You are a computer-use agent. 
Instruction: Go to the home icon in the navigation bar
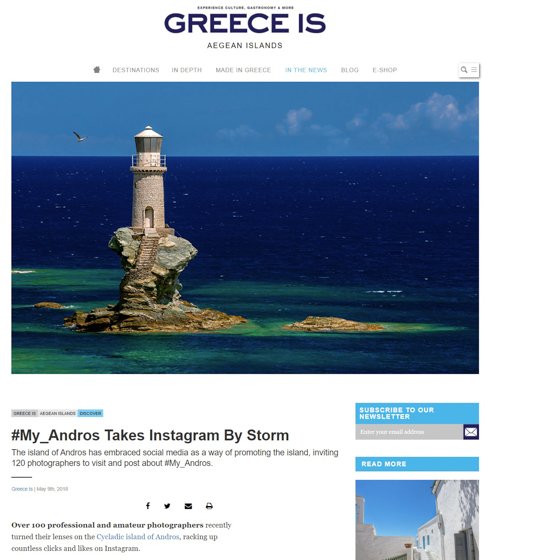click(97, 70)
